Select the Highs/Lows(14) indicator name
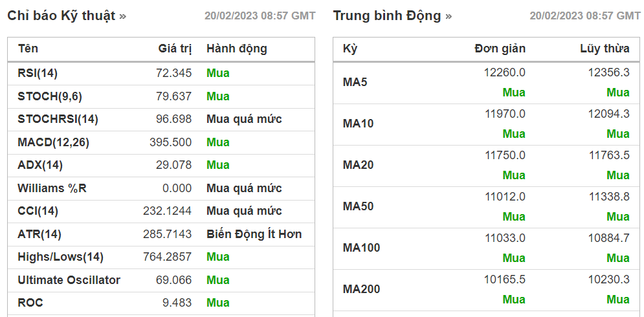Viewport: 644px width, 317px height. pyautogui.click(x=60, y=257)
